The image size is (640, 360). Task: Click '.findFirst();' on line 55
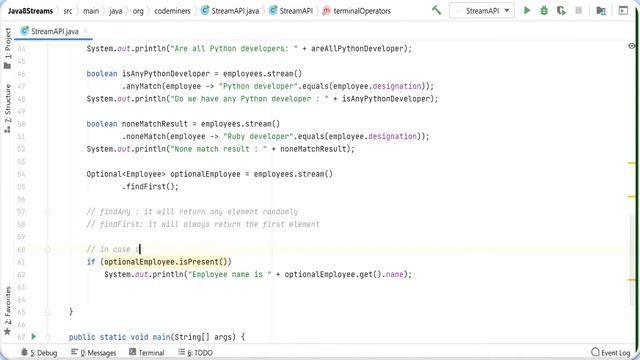pos(150,187)
